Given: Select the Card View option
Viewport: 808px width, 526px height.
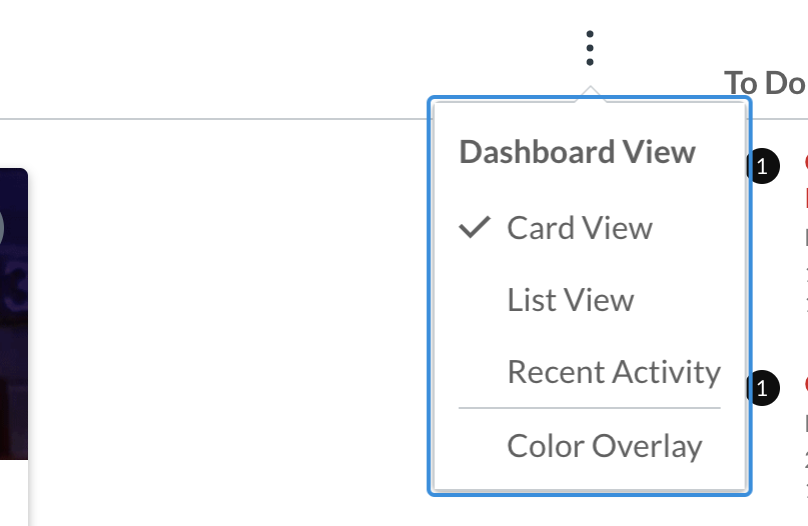Looking at the screenshot, I should coord(579,228).
